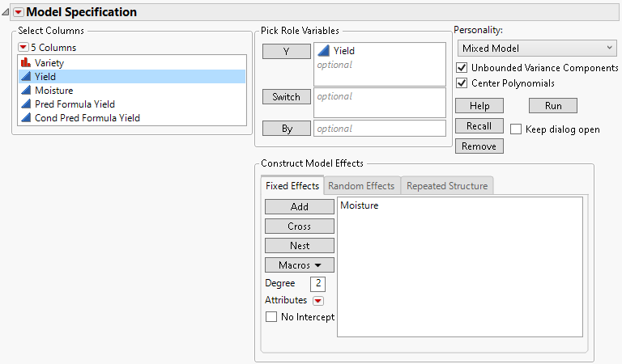Click the Nest effect button

point(300,246)
